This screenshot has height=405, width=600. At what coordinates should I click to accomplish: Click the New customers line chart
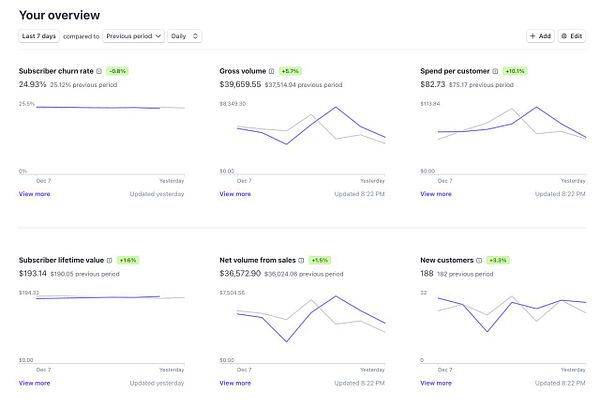click(503, 328)
